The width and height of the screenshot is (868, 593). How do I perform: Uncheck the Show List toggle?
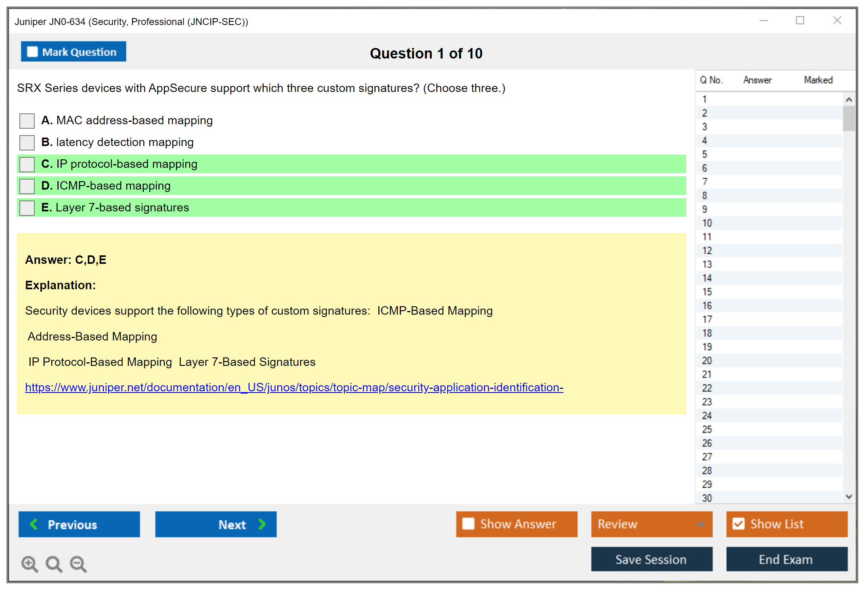pyautogui.click(x=738, y=524)
